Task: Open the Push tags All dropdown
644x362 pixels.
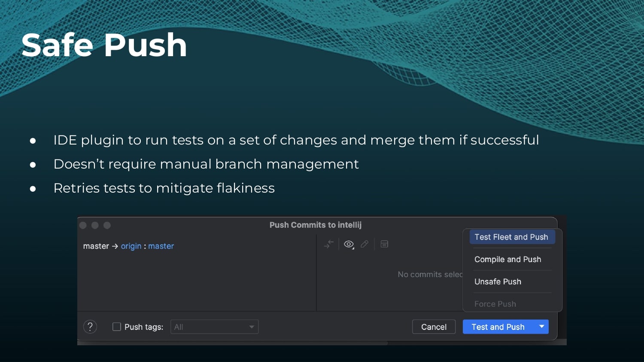Action: 214,327
